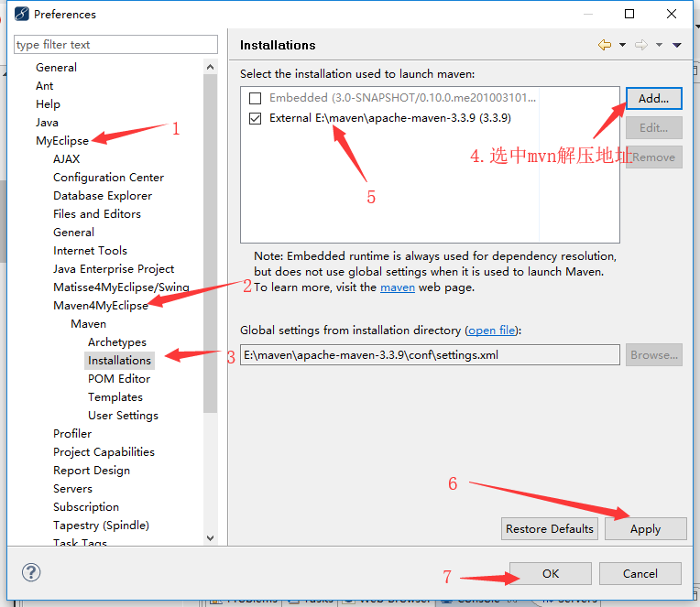Click the Apply button
This screenshot has height=607, width=700.
point(645,529)
